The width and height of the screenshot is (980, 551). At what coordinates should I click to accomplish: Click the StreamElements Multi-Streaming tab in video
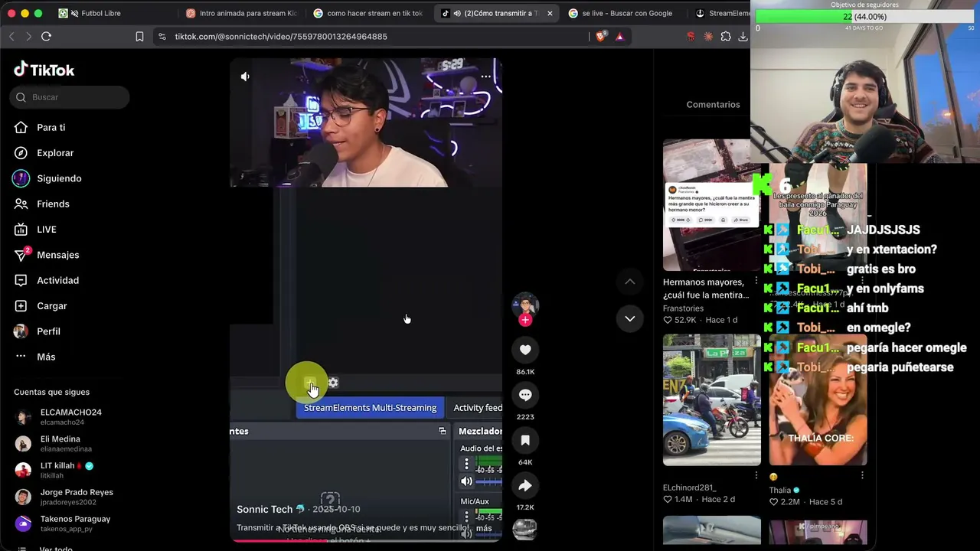pos(370,408)
